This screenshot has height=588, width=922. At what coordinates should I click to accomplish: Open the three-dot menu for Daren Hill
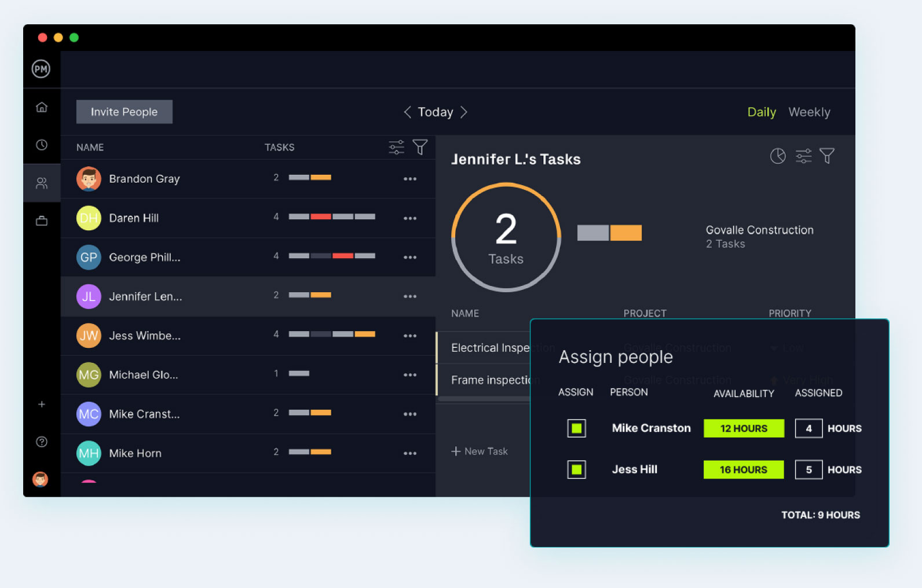coord(410,218)
